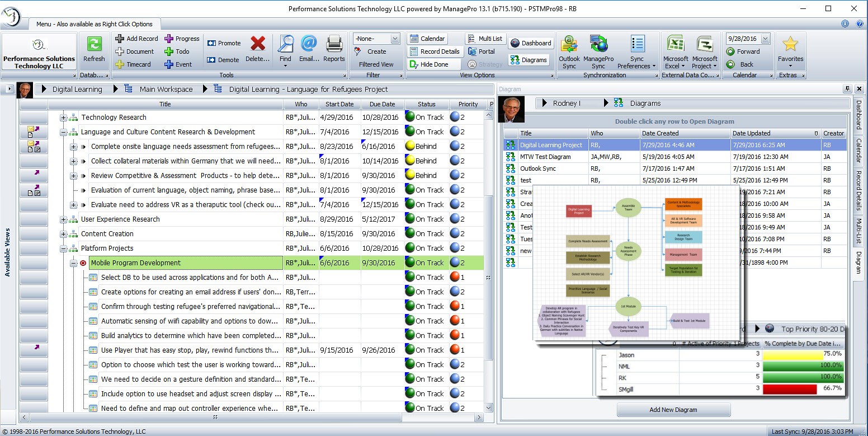The width and height of the screenshot is (868, 436).
Task: Switch to the Dashboard side tab
Action: click(x=858, y=115)
